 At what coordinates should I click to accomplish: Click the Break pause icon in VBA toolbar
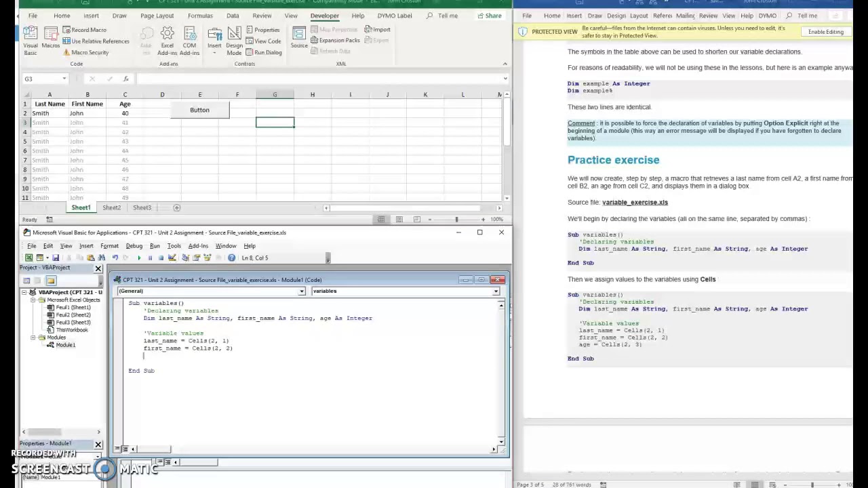point(150,258)
